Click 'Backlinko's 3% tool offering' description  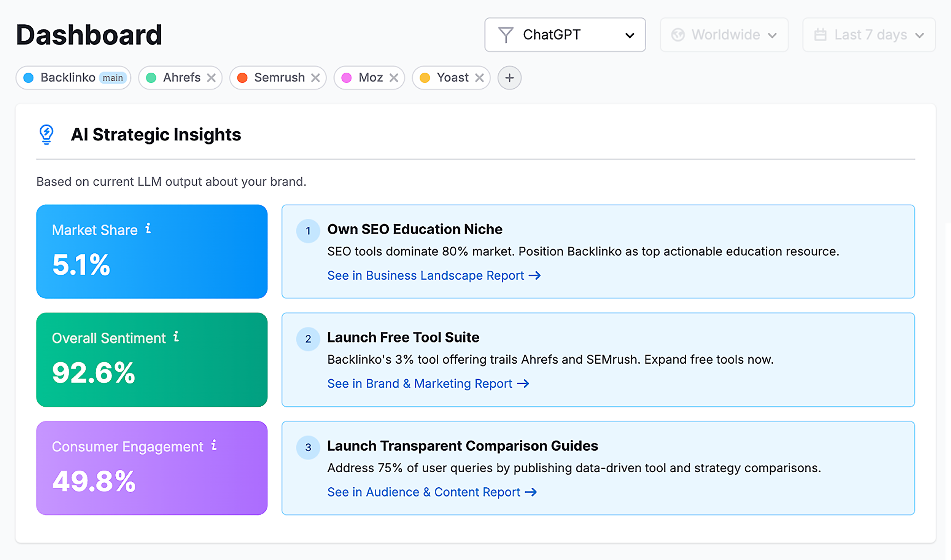(550, 360)
